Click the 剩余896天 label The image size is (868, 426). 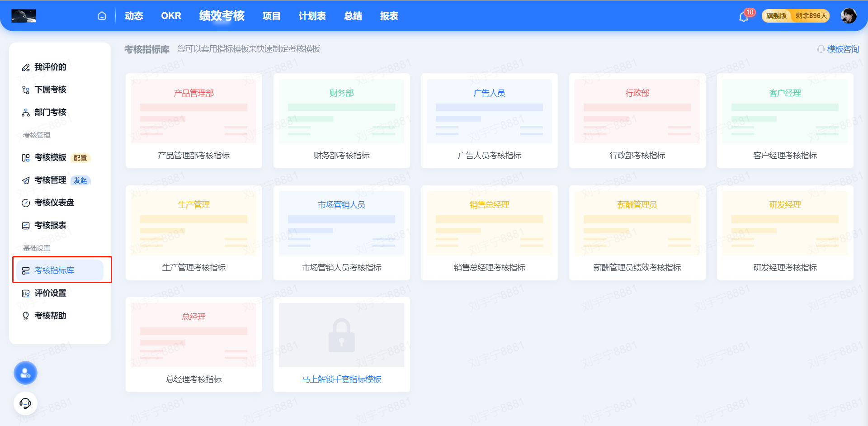click(x=811, y=16)
